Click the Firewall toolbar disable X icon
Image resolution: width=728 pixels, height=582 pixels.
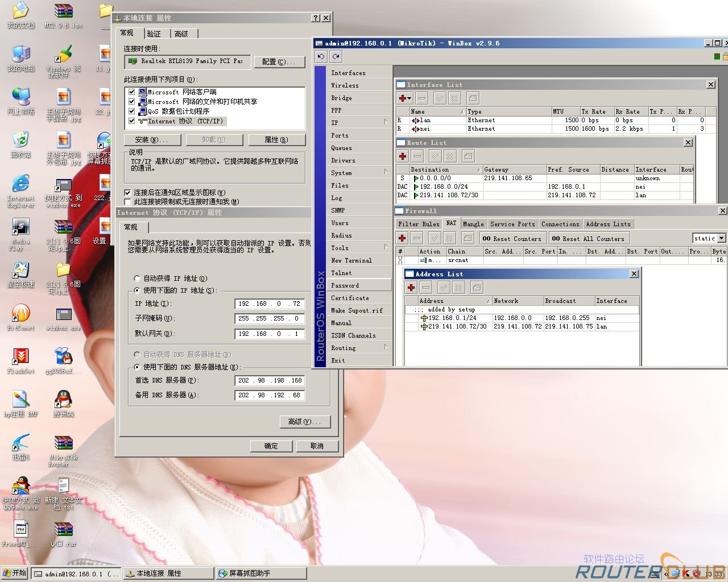tap(450, 238)
